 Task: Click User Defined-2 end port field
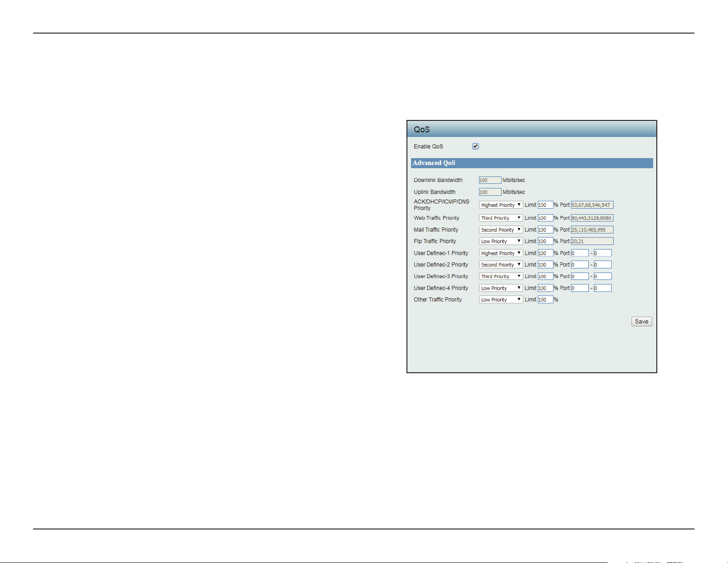(603, 265)
